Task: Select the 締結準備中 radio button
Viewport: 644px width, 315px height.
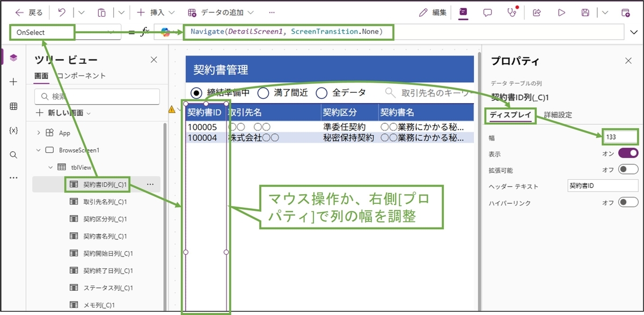Action: tap(196, 93)
